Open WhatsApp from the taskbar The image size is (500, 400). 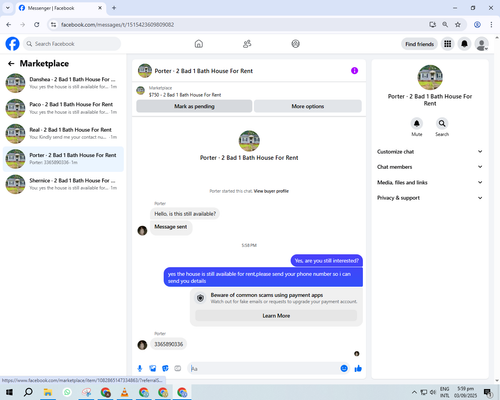pyautogui.click(x=67, y=392)
